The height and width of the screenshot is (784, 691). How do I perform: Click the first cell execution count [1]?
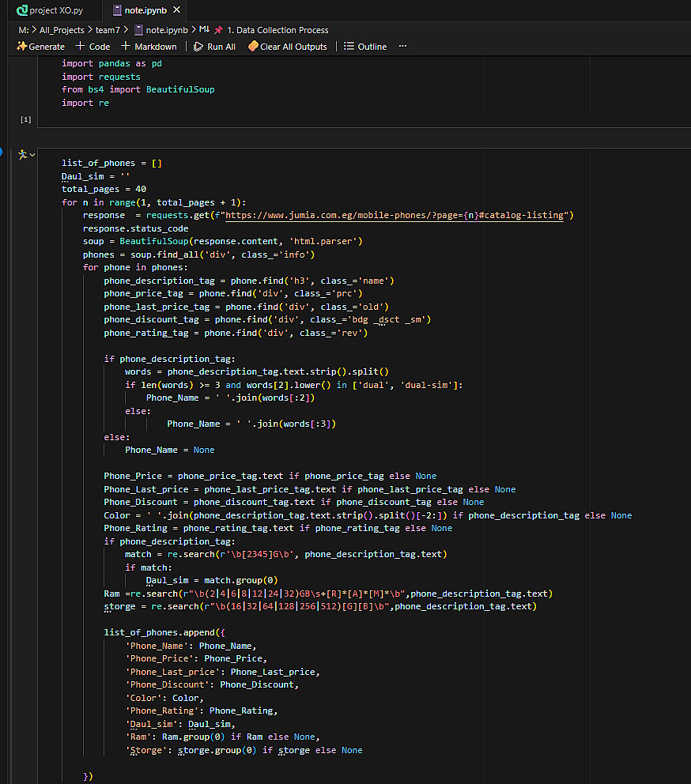(26, 119)
